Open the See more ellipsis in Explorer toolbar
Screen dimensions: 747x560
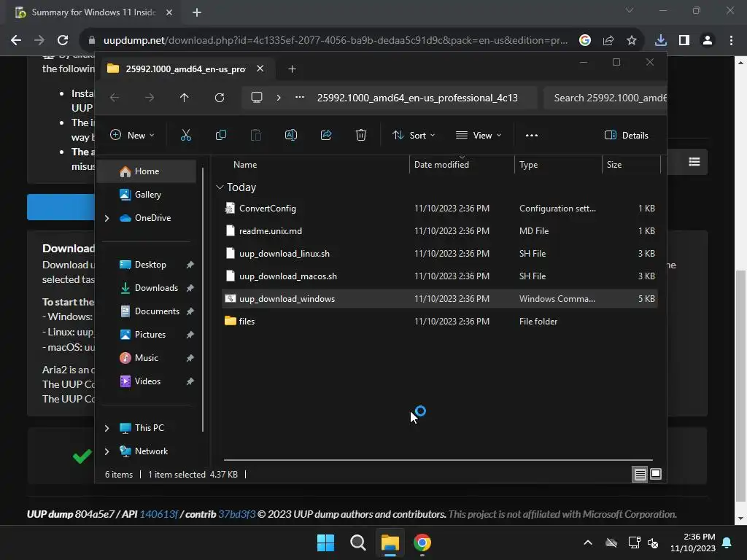point(532,135)
